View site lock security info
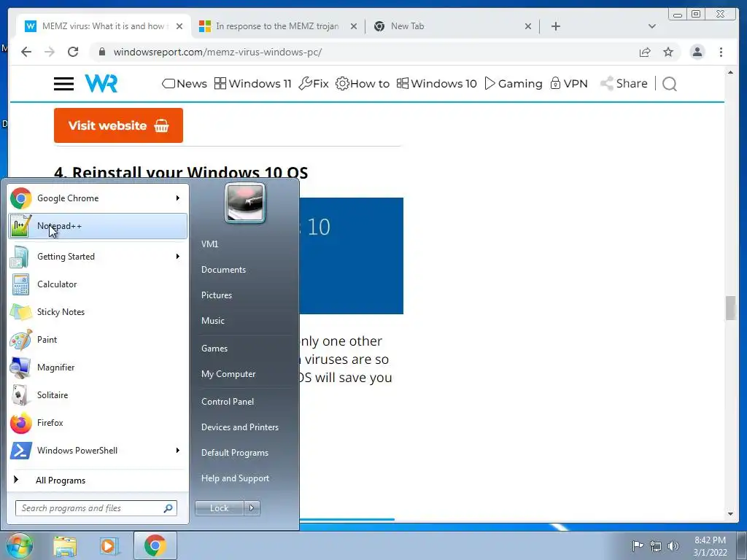The image size is (747, 560). (101, 52)
